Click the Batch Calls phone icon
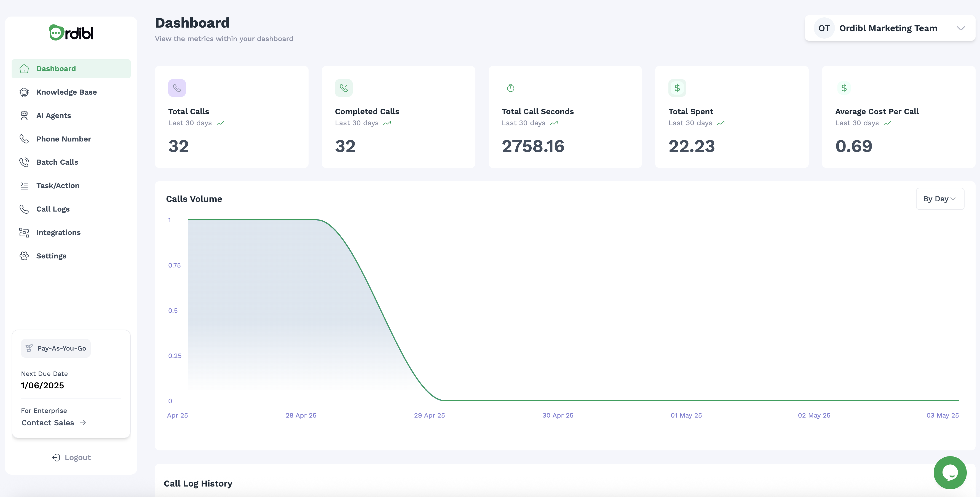The height and width of the screenshot is (497, 980). click(x=24, y=162)
